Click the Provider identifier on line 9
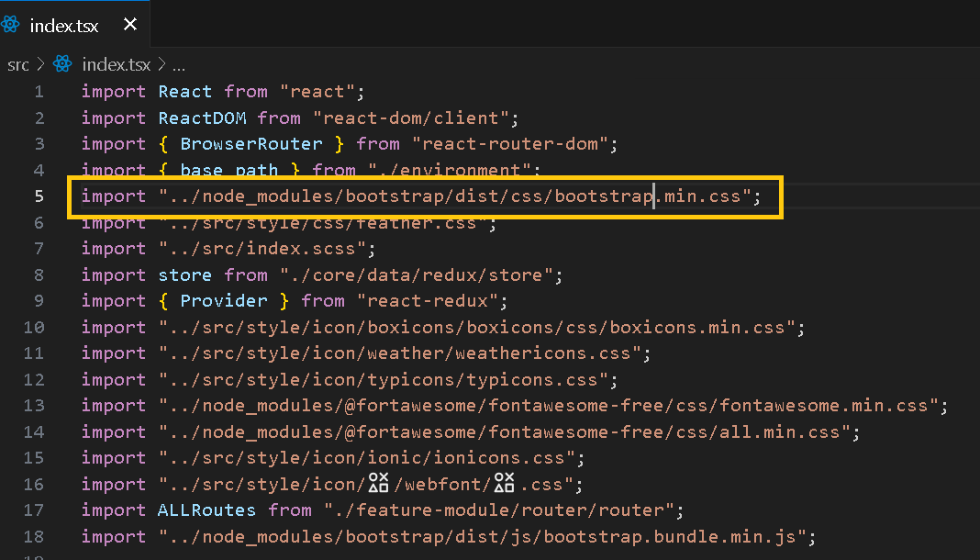 (224, 301)
